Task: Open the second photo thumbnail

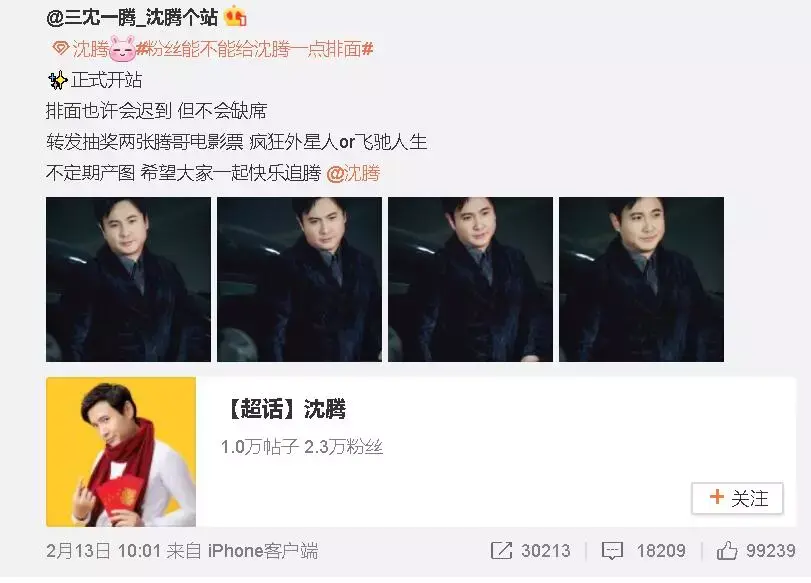Action: coord(299,279)
